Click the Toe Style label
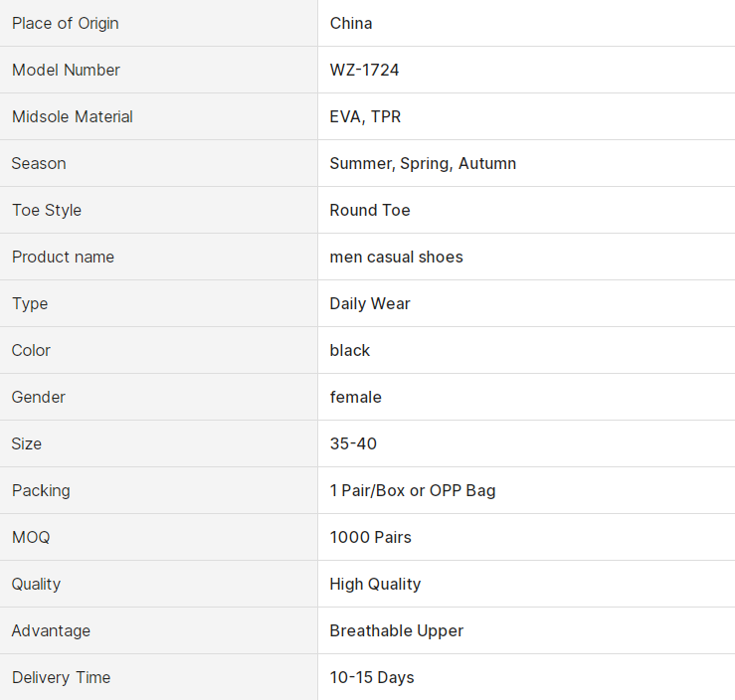 (x=47, y=210)
